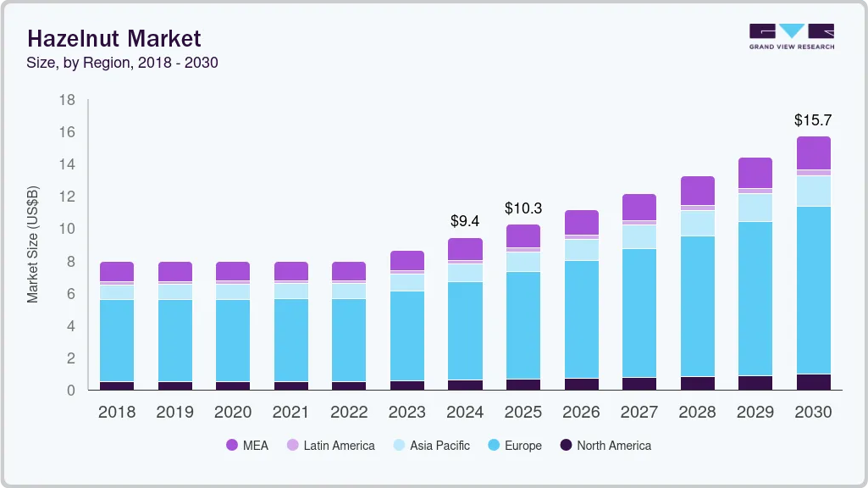
Task: Select the Asia Pacific legend marker
Action: click(x=398, y=445)
